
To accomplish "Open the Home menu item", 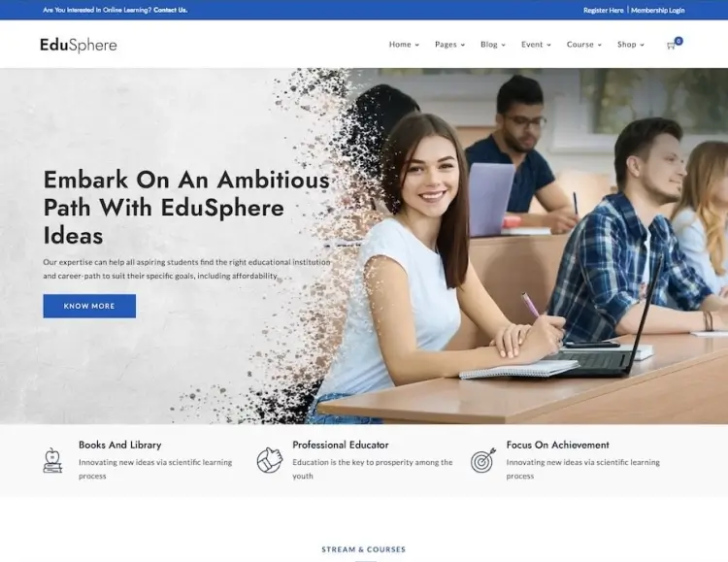I will 400,45.
